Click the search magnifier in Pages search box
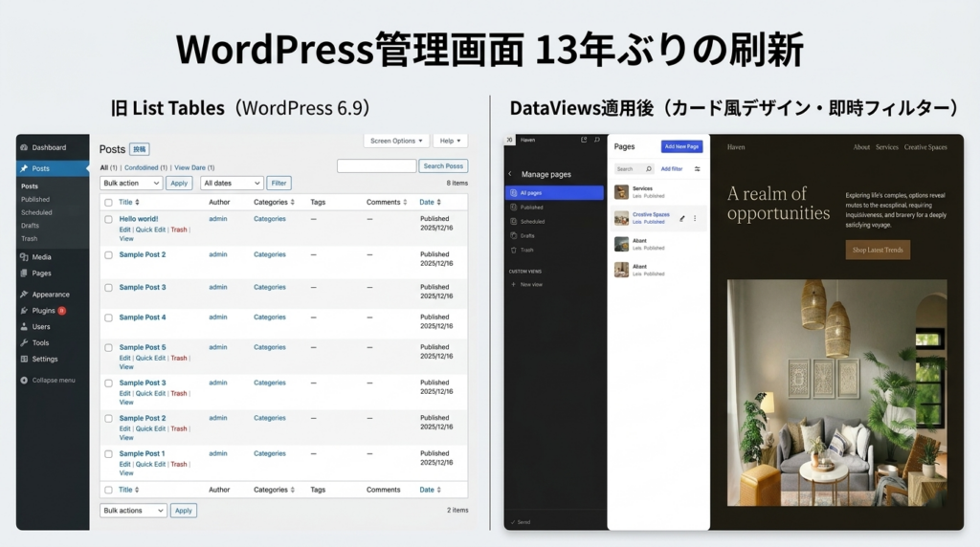The height and width of the screenshot is (547, 980). pyautogui.click(x=649, y=168)
